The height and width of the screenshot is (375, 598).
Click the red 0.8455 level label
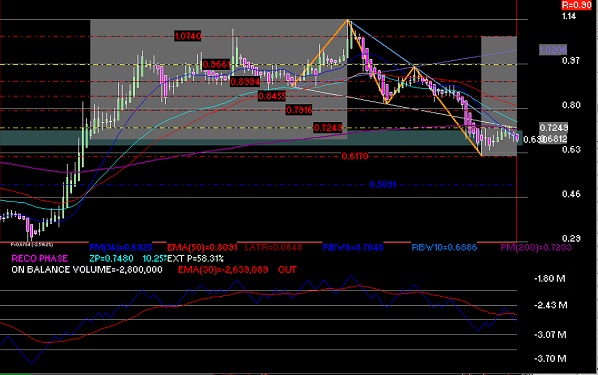[x=272, y=96]
